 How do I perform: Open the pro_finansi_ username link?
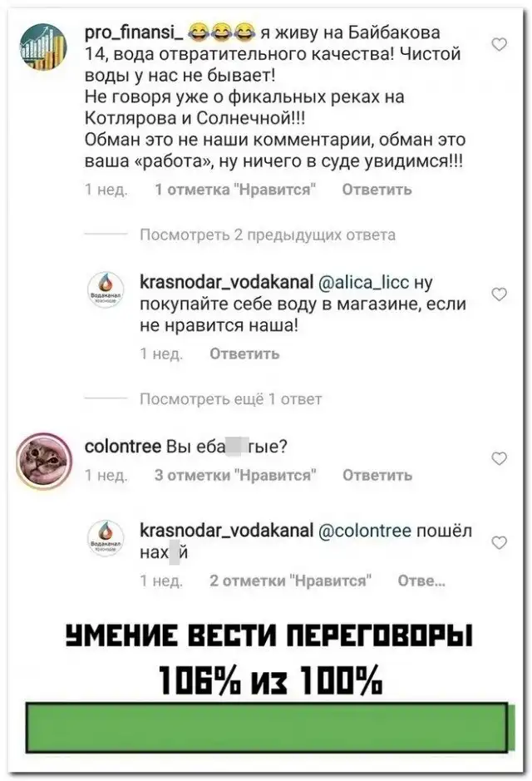pyautogui.click(x=135, y=33)
